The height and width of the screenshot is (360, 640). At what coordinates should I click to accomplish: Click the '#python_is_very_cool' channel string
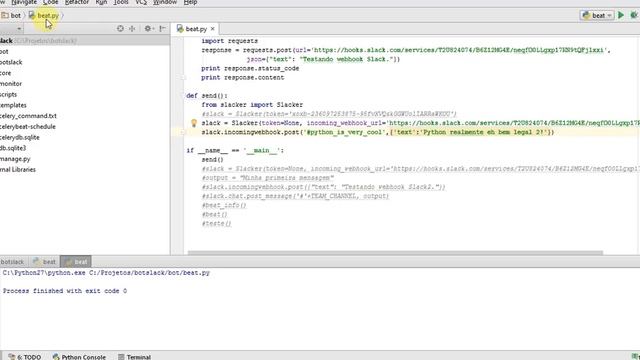(345, 132)
